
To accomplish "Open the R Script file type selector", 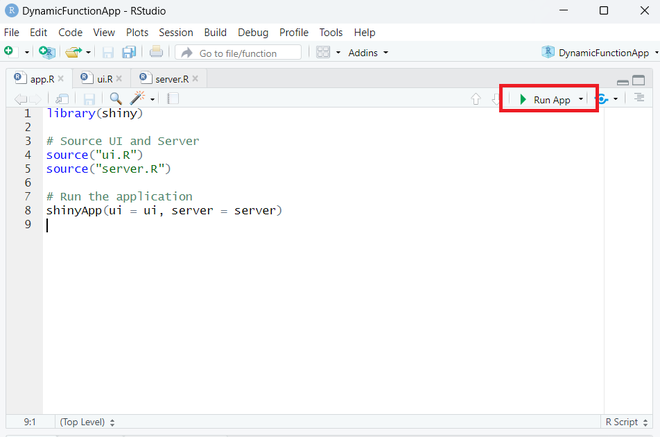I will tap(626, 422).
